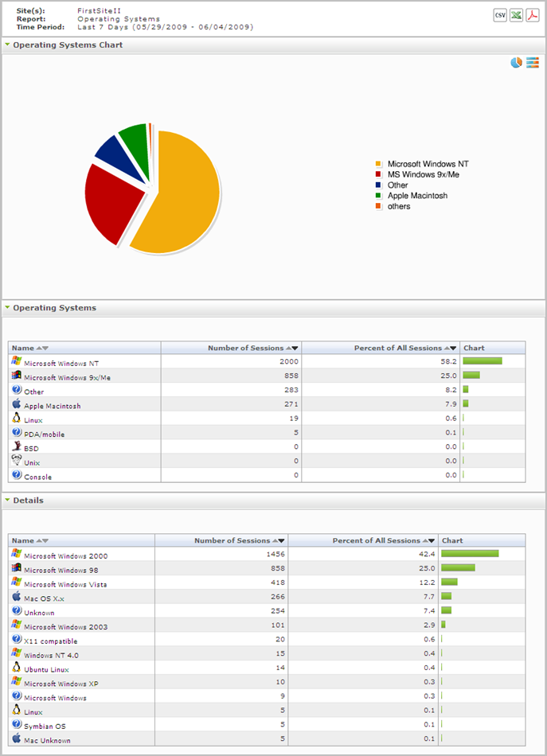Screen dimensions: 547x756
Task: Switch to bar chart view
Action: 533,63
